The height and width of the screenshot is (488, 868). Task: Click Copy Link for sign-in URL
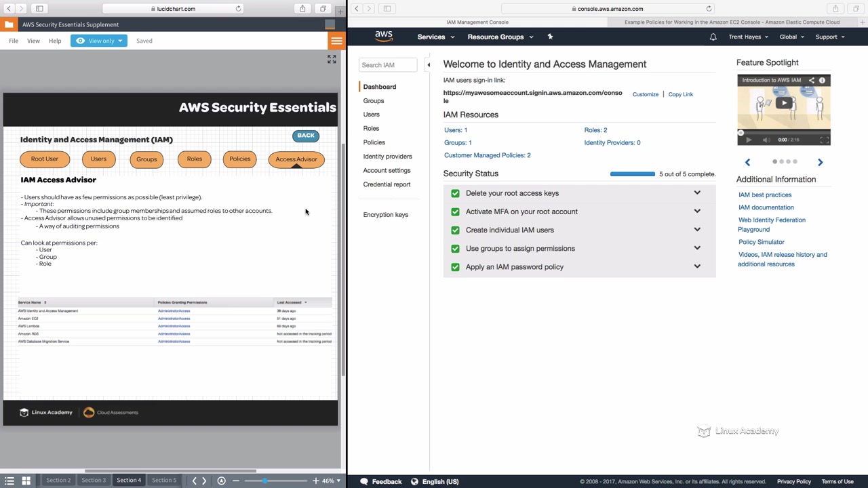[x=681, y=94]
